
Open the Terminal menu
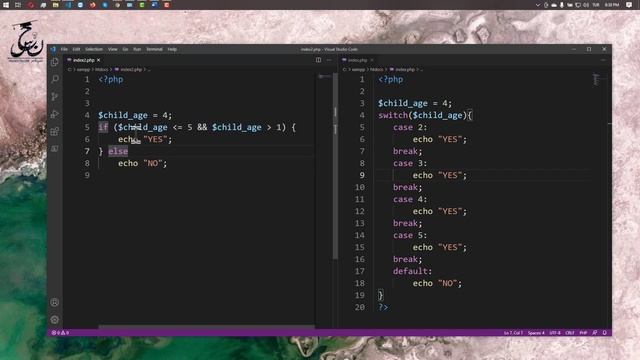[154, 49]
